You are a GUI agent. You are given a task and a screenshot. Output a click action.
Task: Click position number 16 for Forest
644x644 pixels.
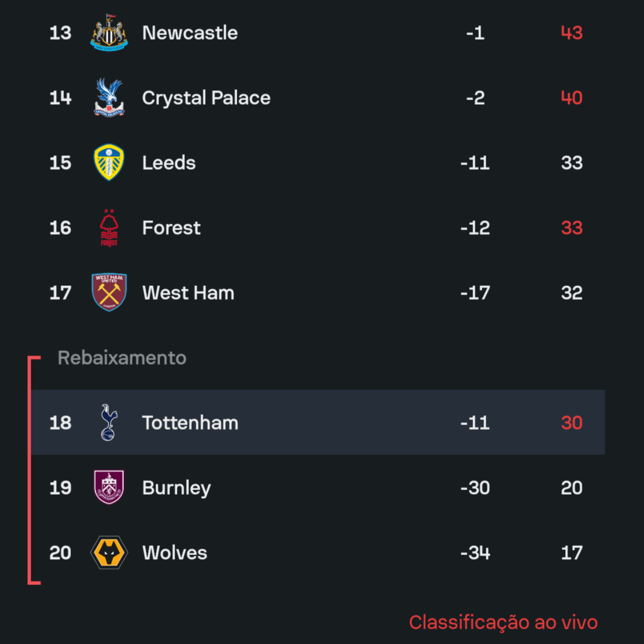point(60,228)
